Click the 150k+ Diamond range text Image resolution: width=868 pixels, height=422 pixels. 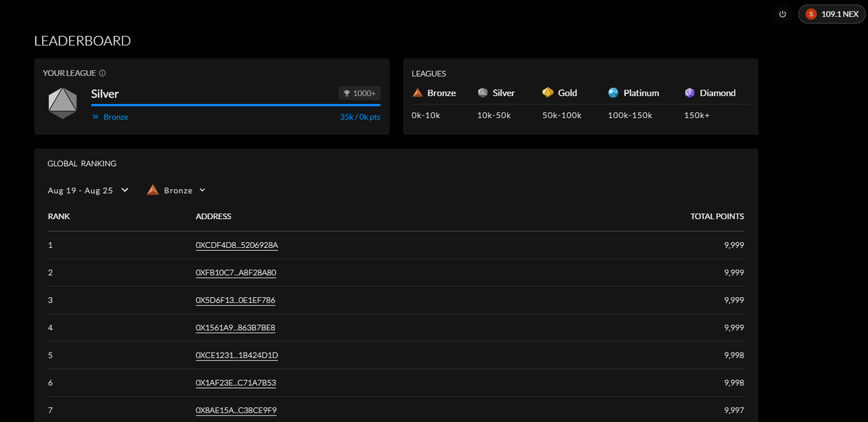coord(697,115)
